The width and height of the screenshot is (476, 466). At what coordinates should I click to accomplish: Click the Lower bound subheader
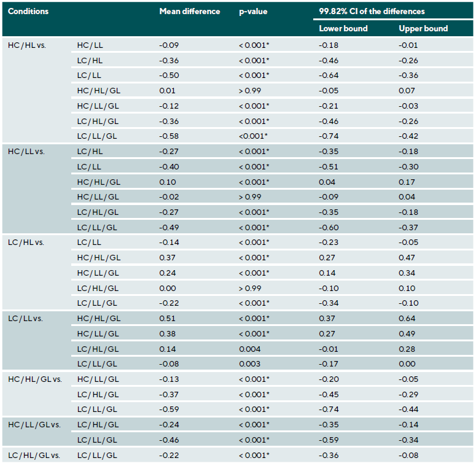pos(343,28)
